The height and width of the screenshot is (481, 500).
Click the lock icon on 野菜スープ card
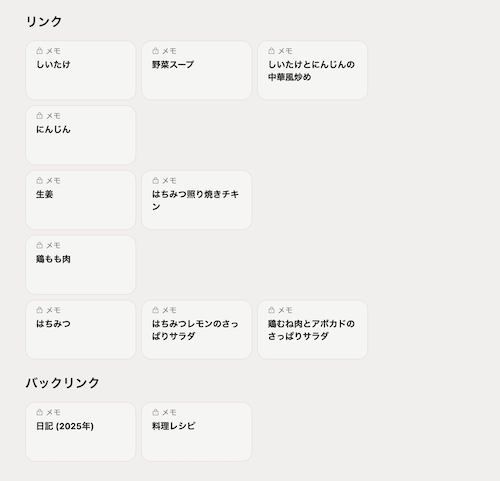[155, 51]
